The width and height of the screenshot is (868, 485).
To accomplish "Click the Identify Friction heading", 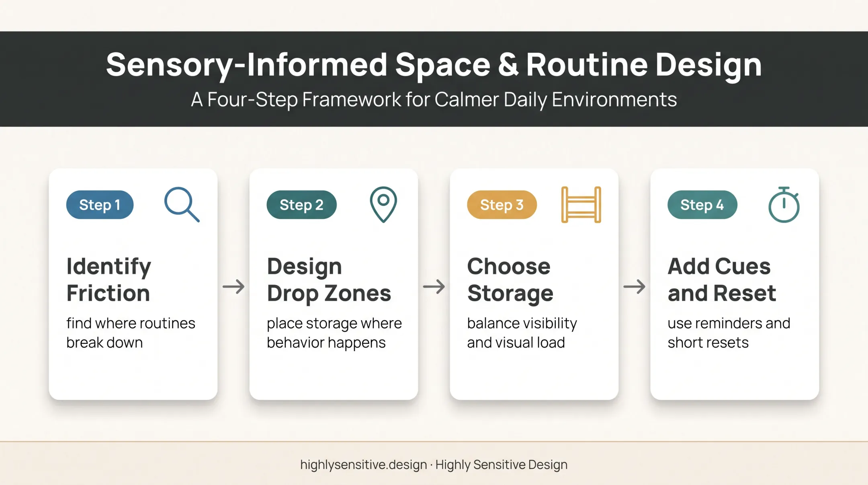I will pos(109,279).
